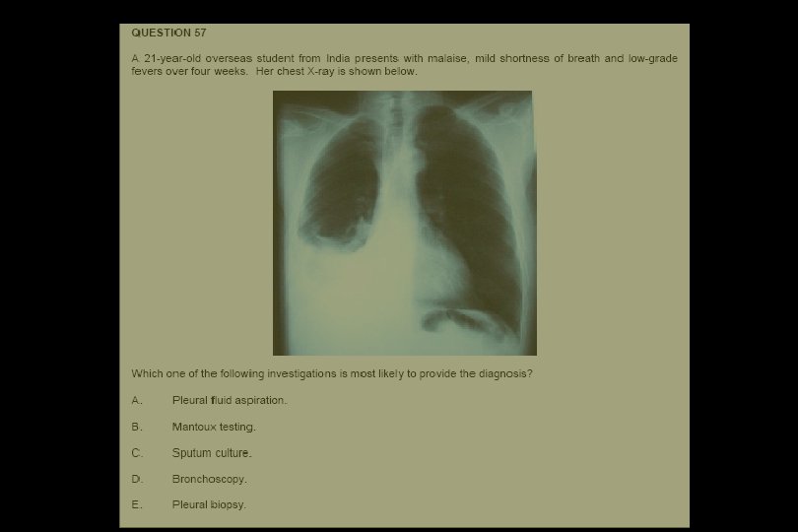Click the patient history paragraph about the student
798x532 pixels.
404,65
